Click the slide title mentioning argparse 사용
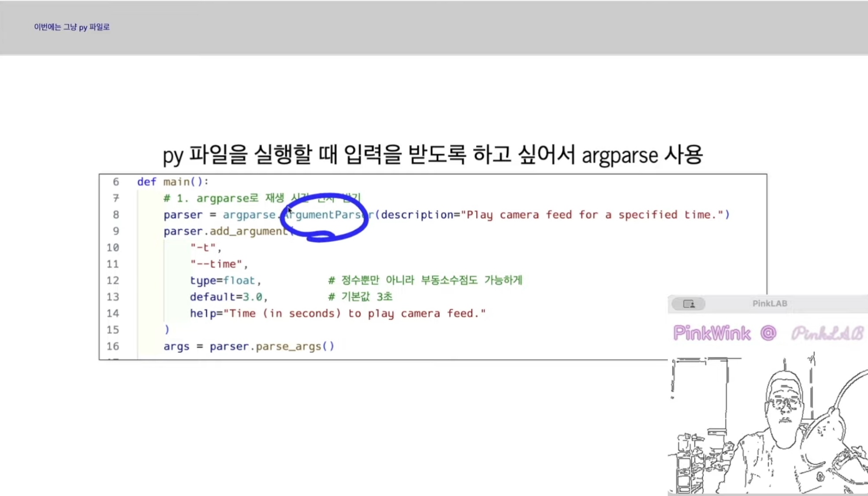This screenshot has height=496, width=868. [432, 155]
